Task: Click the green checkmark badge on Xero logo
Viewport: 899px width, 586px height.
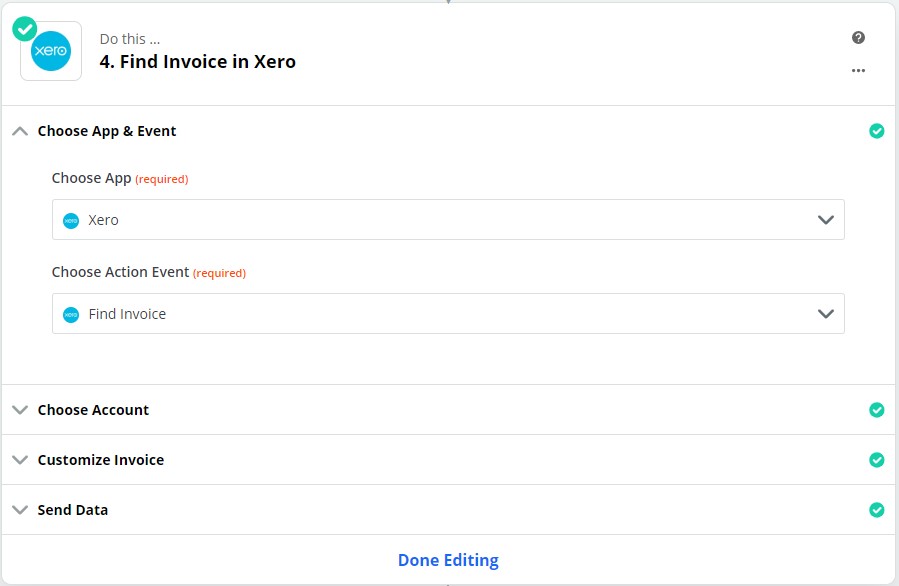Action: (25, 29)
